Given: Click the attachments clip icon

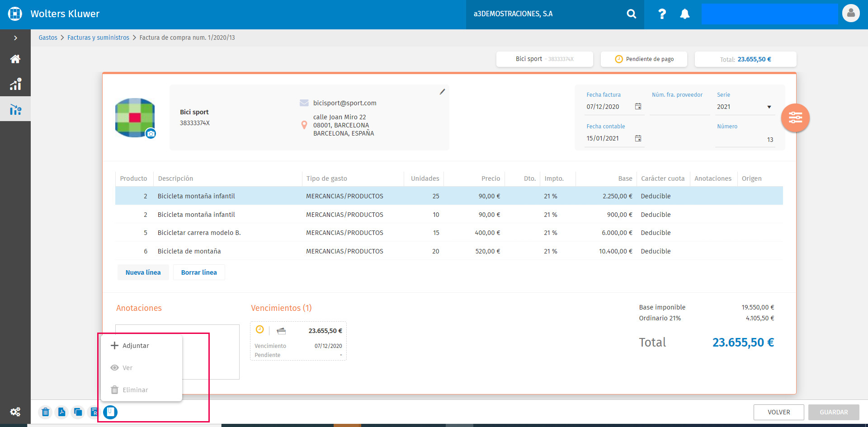Looking at the screenshot, I should click(110, 412).
